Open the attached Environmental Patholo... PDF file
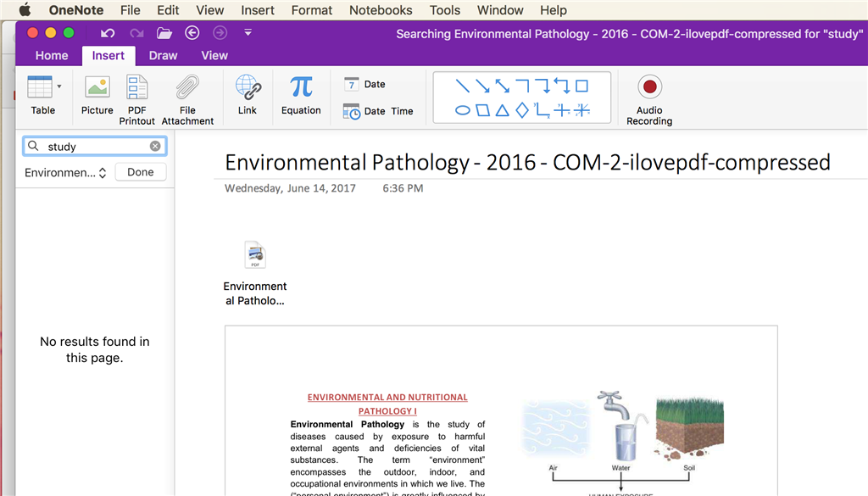The image size is (868, 496). point(254,274)
